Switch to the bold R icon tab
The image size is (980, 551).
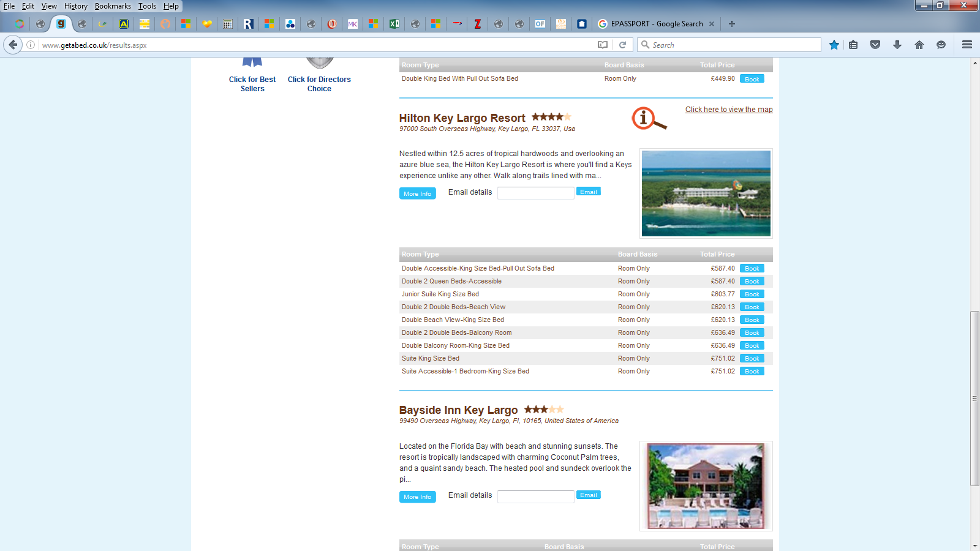point(249,24)
